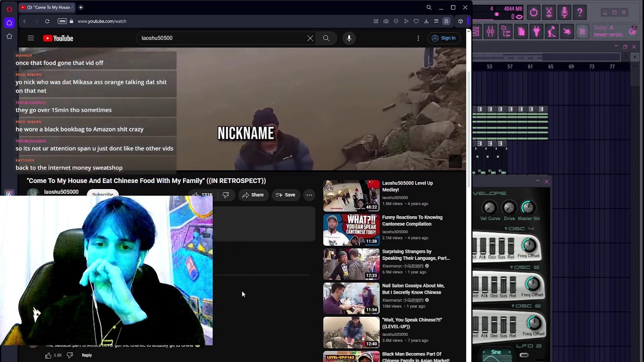Adjust OSC 4 Freq Offset knob

pos(529,245)
